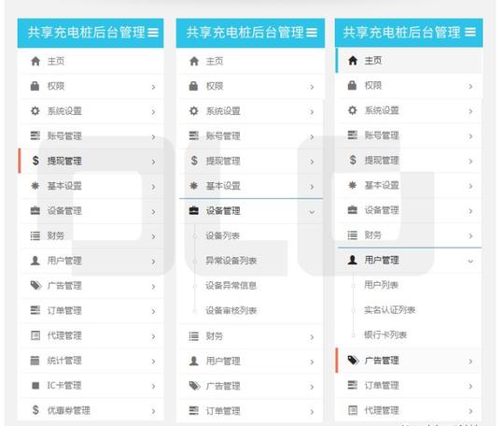Click the briefcase icon beside 设备管理 in the left panel
Screen dimensions: 504x426
[35, 211]
